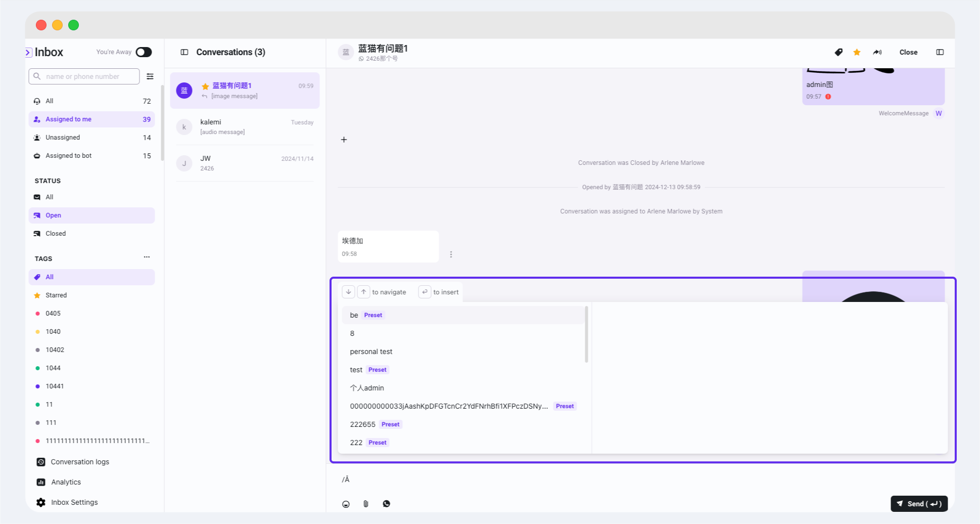This screenshot has height=524, width=980.
Task: Click the WhatsApp template icon
Action: pos(386,504)
